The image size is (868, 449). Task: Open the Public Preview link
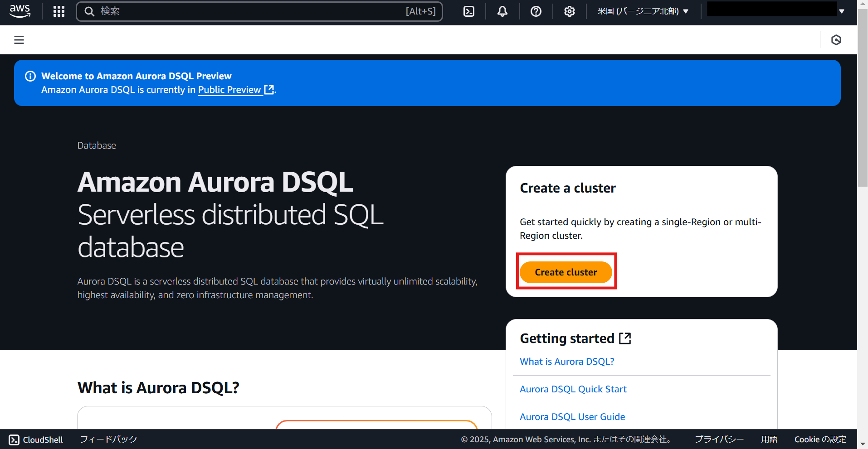[x=236, y=90]
